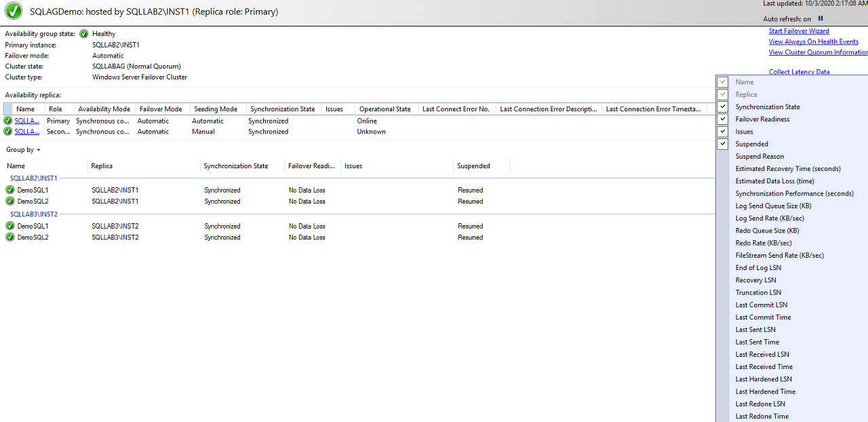
Task: Sort replicas by Availability Mode column header
Action: [x=104, y=109]
